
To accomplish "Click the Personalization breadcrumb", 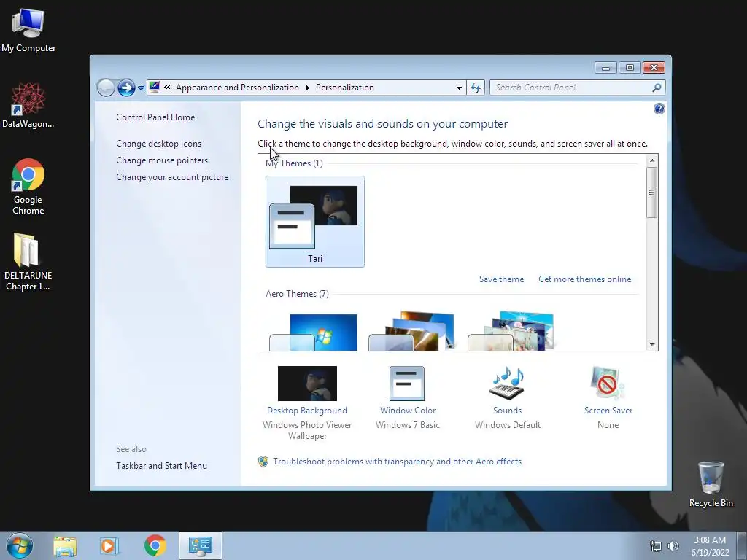I will pyautogui.click(x=345, y=87).
